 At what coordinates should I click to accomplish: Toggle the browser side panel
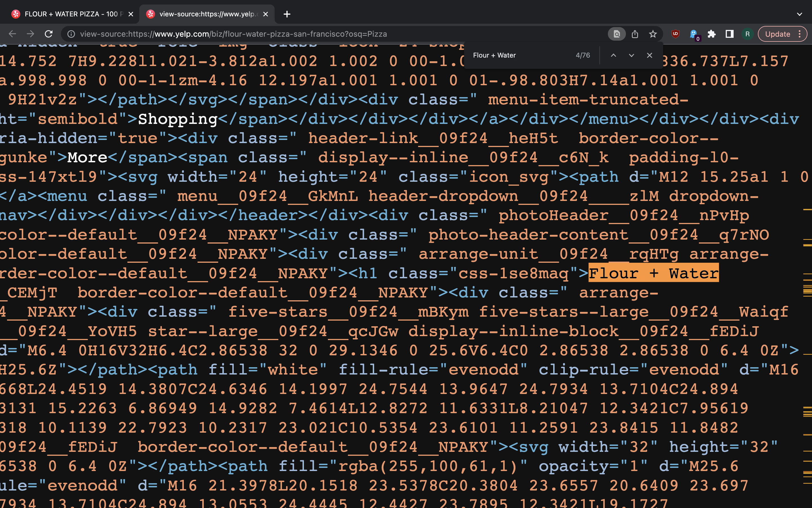click(729, 34)
